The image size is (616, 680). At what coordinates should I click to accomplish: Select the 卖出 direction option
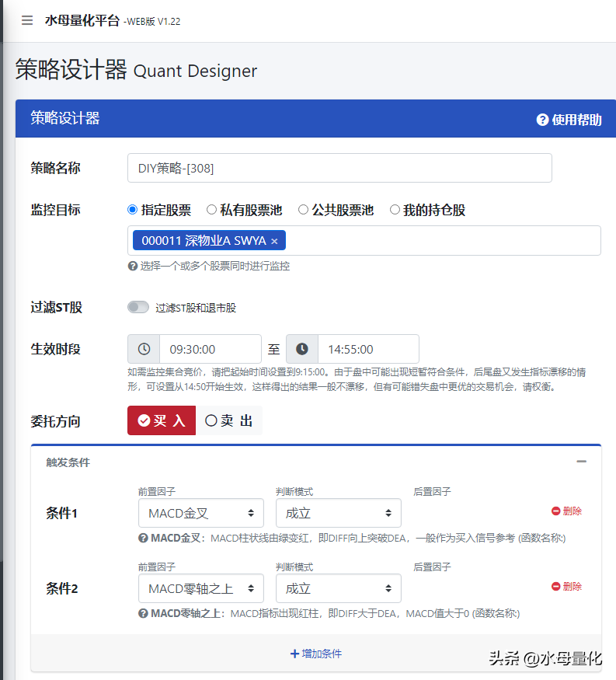pos(229,420)
